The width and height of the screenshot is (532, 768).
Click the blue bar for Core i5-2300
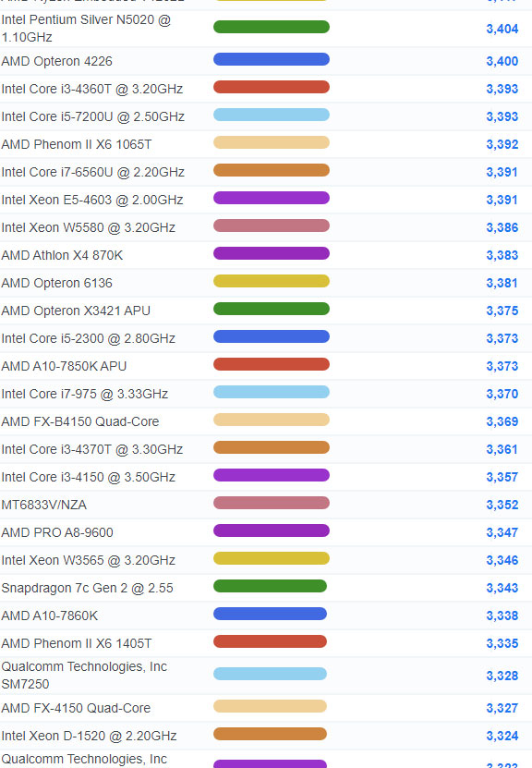(272, 336)
